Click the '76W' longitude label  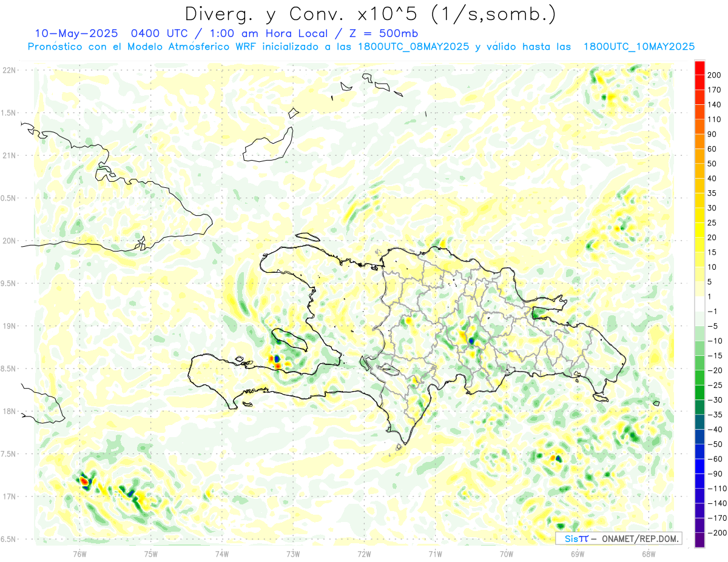[x=79, y=554]
